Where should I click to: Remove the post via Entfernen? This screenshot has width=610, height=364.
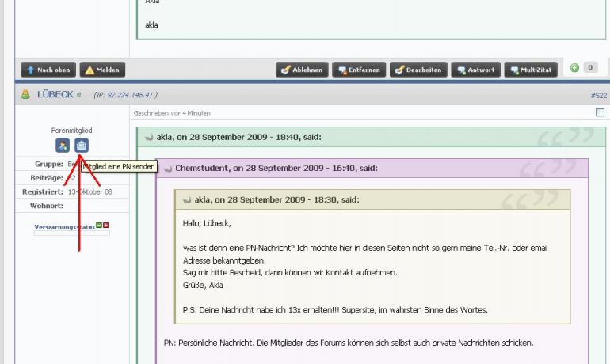(x=359, y=70)
